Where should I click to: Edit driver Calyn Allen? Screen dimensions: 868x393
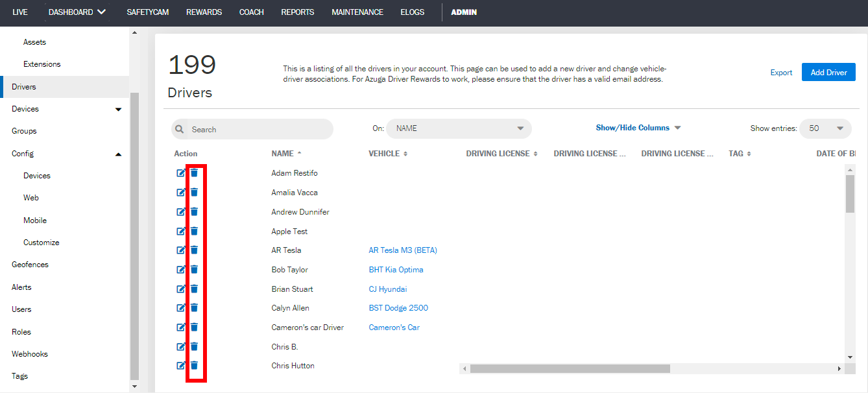(x=181, y=308)
